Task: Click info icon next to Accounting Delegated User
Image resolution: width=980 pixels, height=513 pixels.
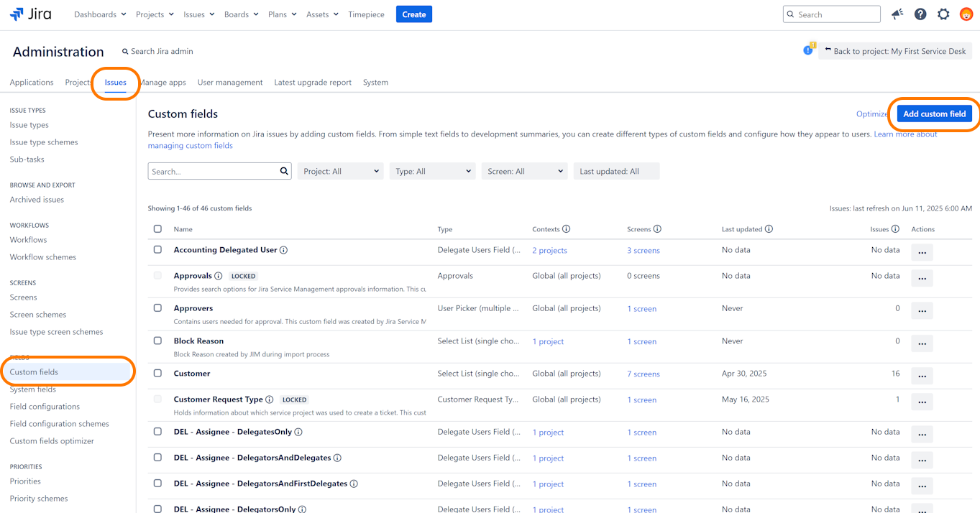Action: (283, 250)
